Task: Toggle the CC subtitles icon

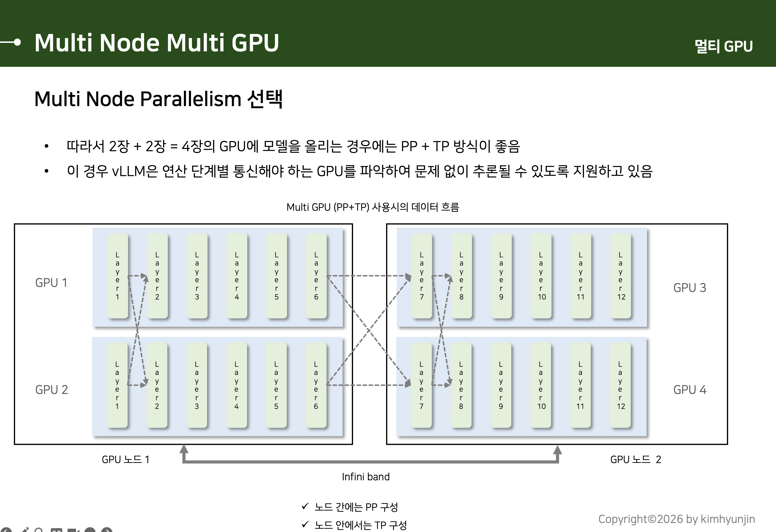Action: (56, 530)
